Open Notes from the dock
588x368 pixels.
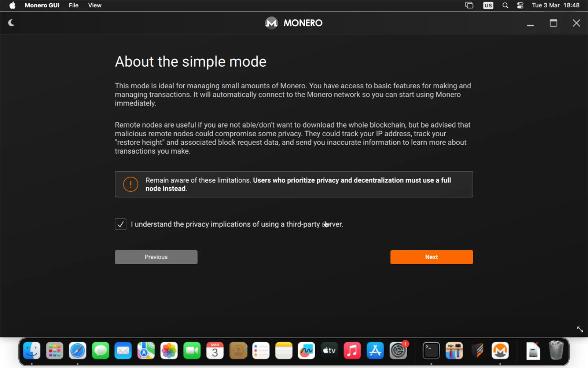[284, 351]
